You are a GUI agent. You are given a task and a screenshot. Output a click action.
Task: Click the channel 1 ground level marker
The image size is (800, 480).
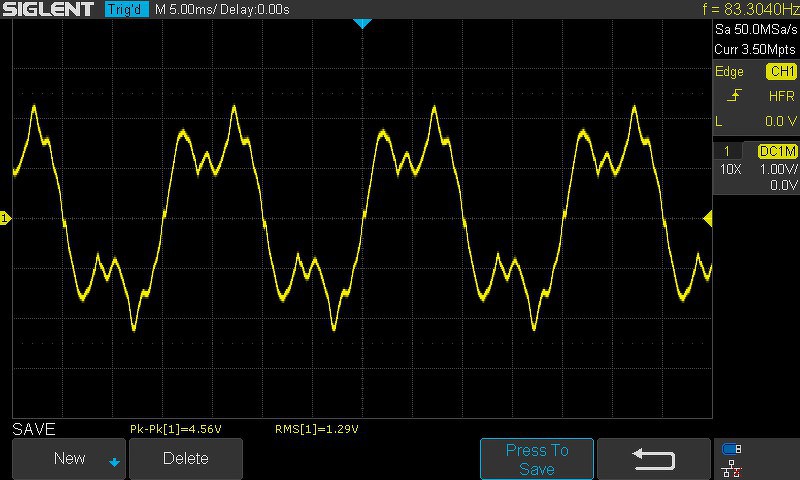click(5, 218)
